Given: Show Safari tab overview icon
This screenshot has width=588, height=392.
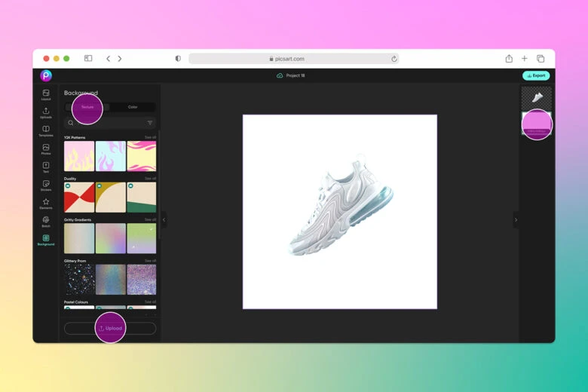Looking at the screenshot, I should pos(541,59).
